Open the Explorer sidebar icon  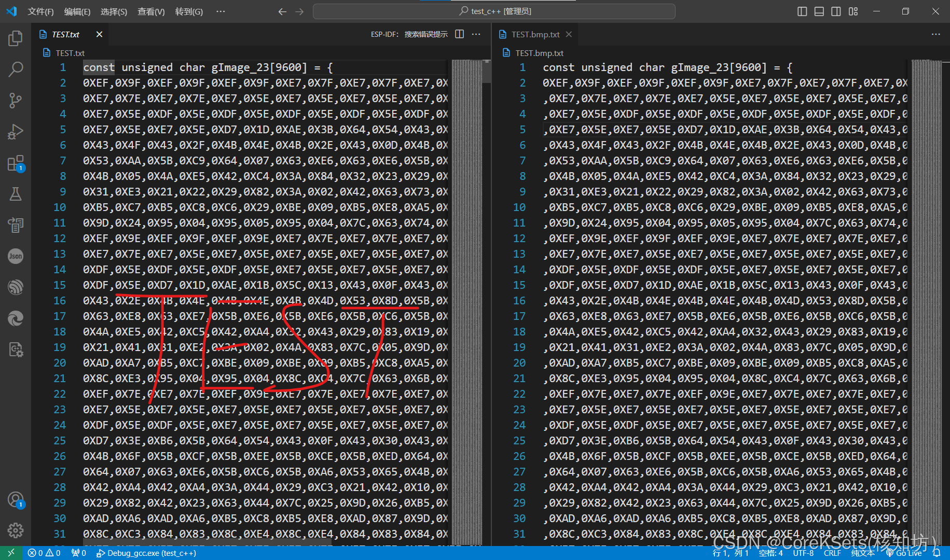coord(15,37)
